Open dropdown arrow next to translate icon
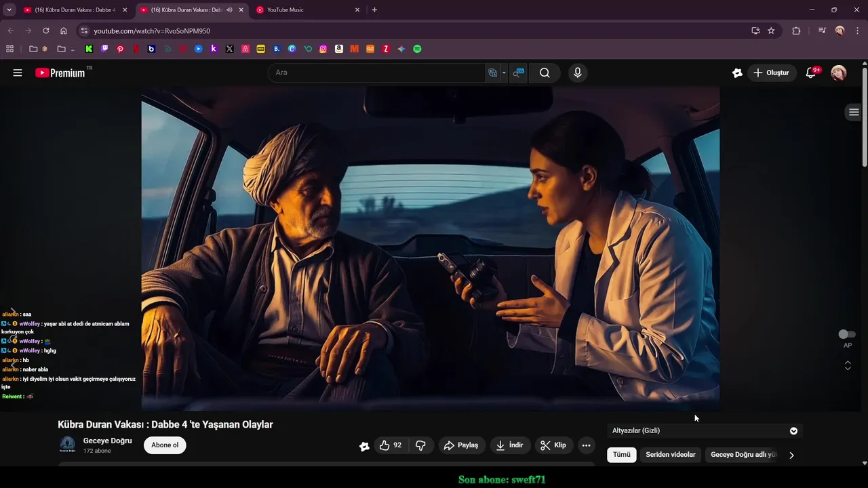This screenshot has width=868, height=488. pyautogui.click(x=504, y=73)
